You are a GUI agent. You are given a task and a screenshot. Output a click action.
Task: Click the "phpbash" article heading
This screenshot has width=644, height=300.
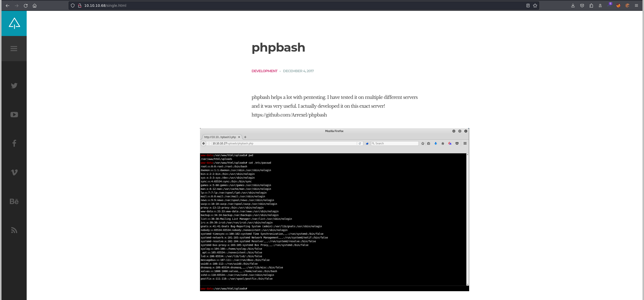pyautogui.click(x=278, y=47)
